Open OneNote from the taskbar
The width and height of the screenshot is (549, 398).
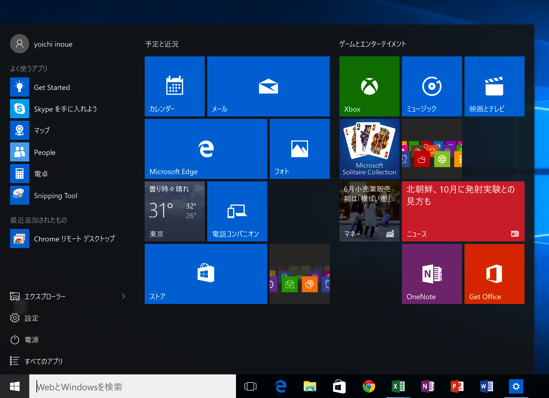click(x=428, y=386)
